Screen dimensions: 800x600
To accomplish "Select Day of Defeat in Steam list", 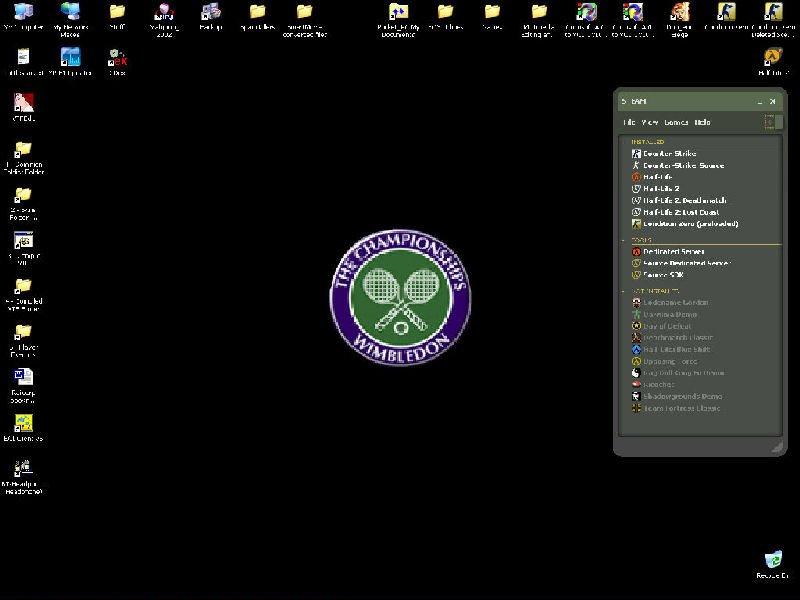I will pos(667,326).
